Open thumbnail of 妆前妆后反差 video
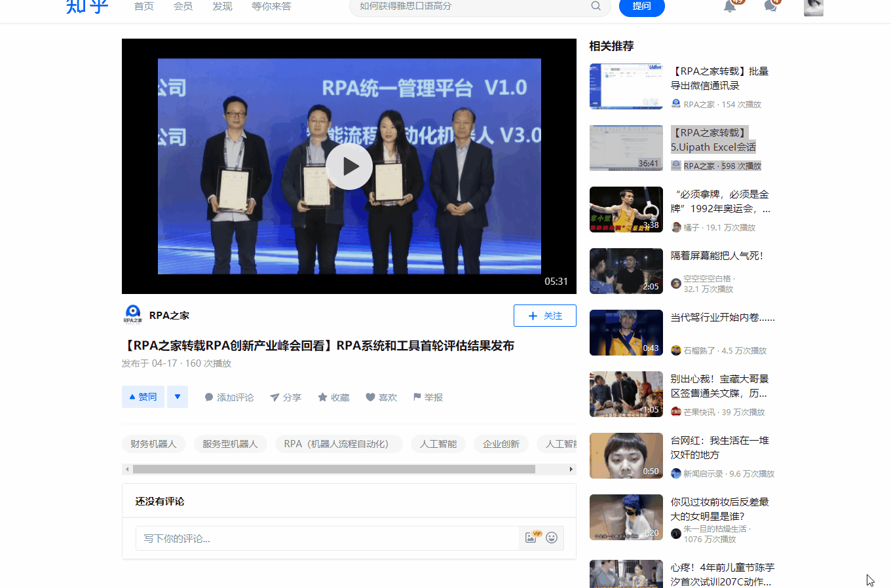 point(626,517)
